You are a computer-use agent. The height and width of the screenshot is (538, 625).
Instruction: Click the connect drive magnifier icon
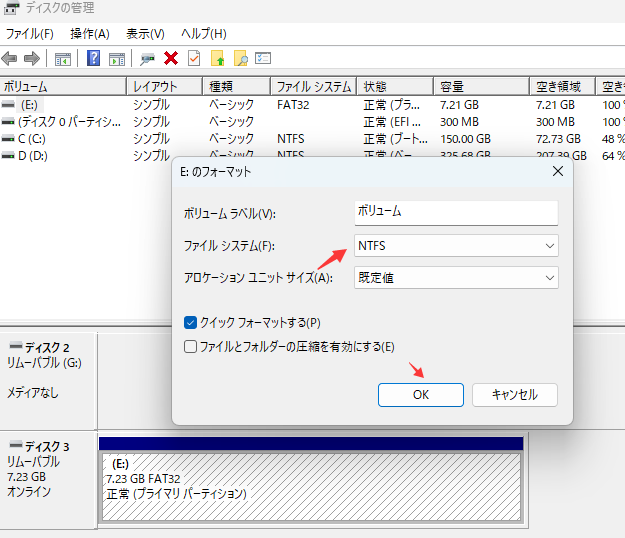pyautogui.click(x=147, y=59)
